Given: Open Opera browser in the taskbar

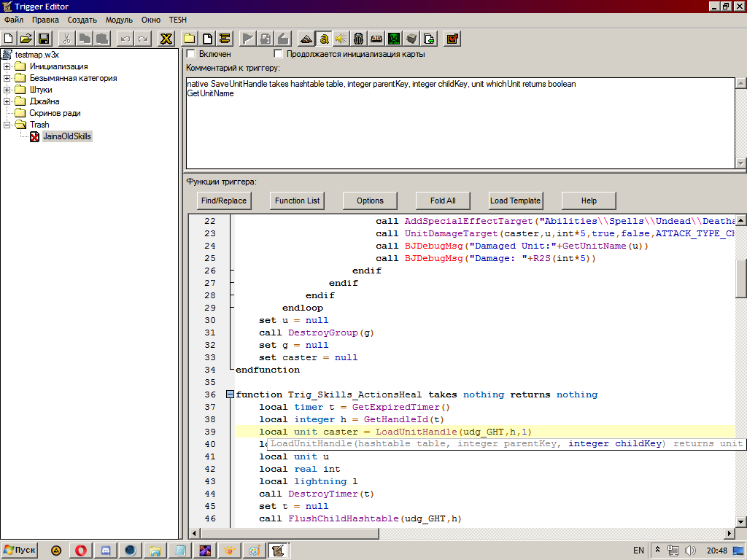Looking at the screenshot, I should point(81,551).
